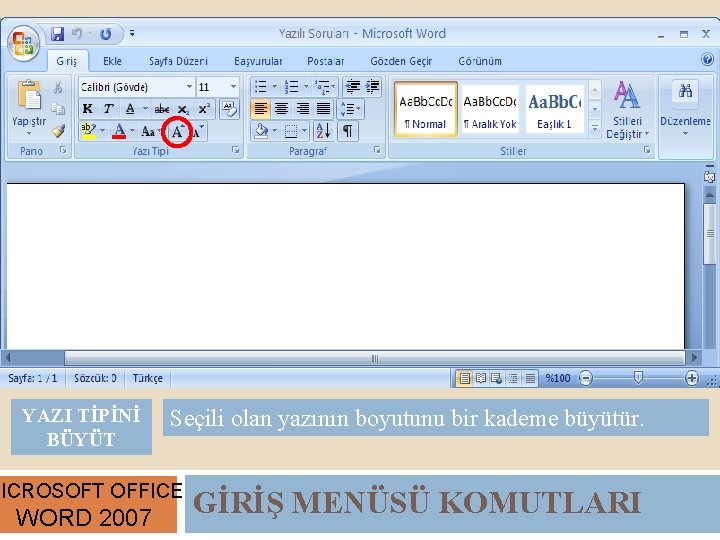Open the Quick Access Toolbar customize arrow
The width and height of the screenshot is (720, 540).
pyautogui.click(x=132, y=33)
